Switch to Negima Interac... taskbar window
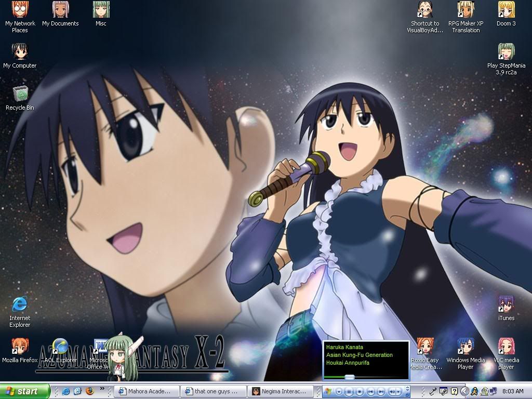Image resolution: width=532 pixels, height=399 pixels. 281,391
